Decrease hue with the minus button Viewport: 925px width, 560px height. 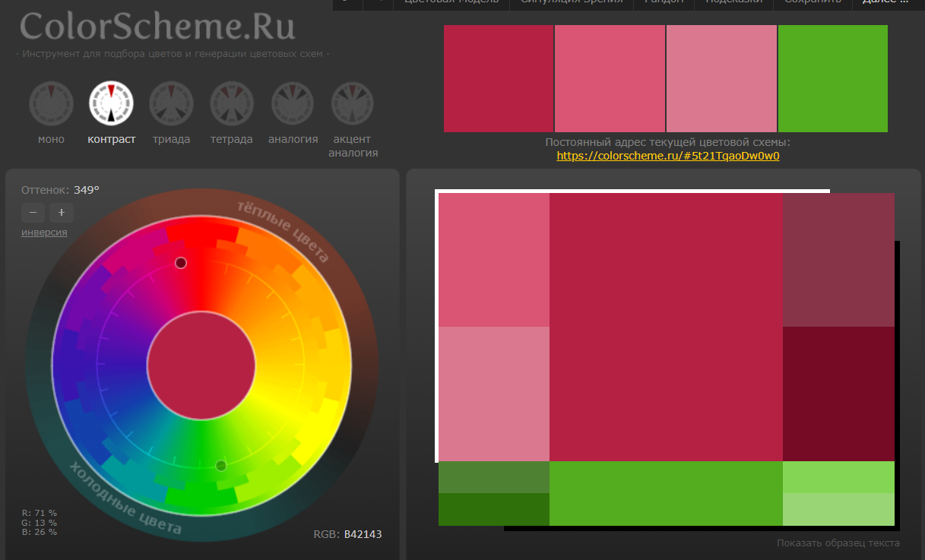pyautogui.click(x=33, y=212)
